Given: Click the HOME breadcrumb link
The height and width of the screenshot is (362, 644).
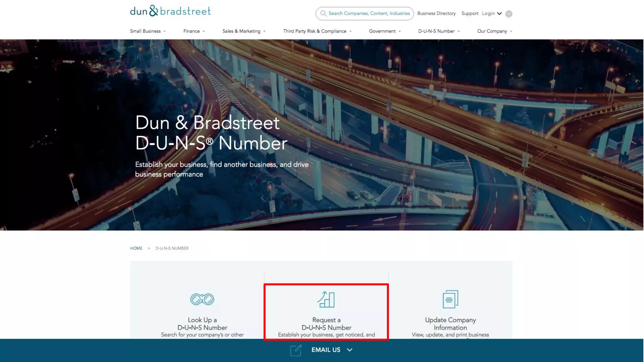Looking at the screenshot, I should (x=136, y=248).
